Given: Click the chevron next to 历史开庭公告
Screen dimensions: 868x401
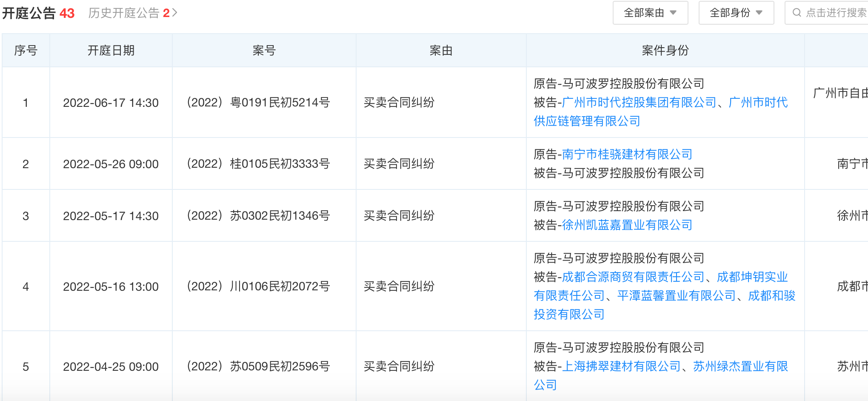Looking at the screenshot, I should [x=174, y=13].
